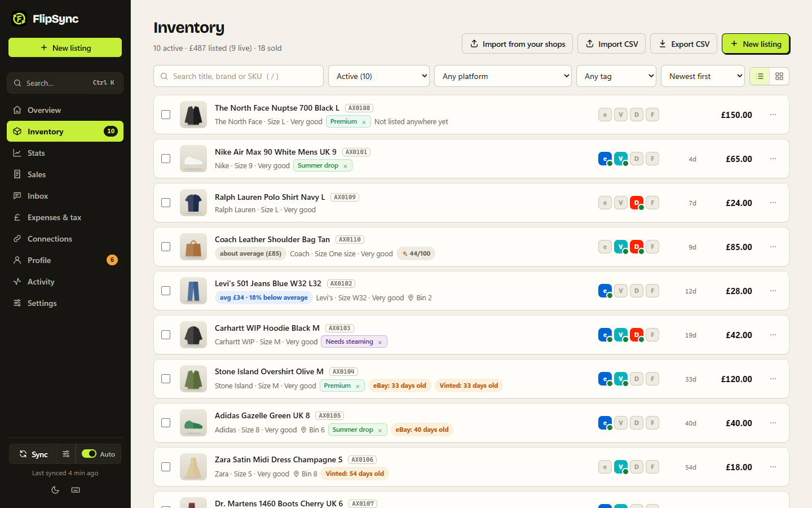The width and height of the screenshot is (812, 508).
Task: Open keyboard shortcuts icon in sidebar
Action: tap(76, 490)
